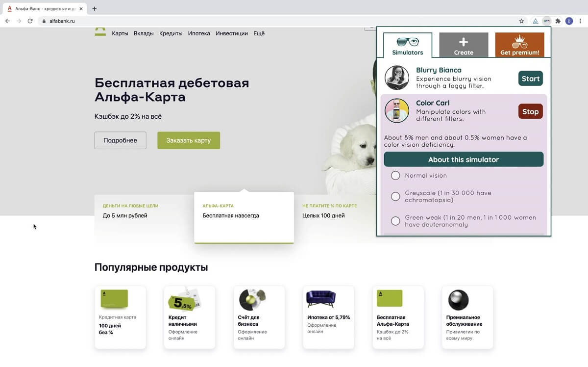Open the vision simulator extension icon in toolbar
This screenshot has width=588, height=367.
click(x=546, y=21)
